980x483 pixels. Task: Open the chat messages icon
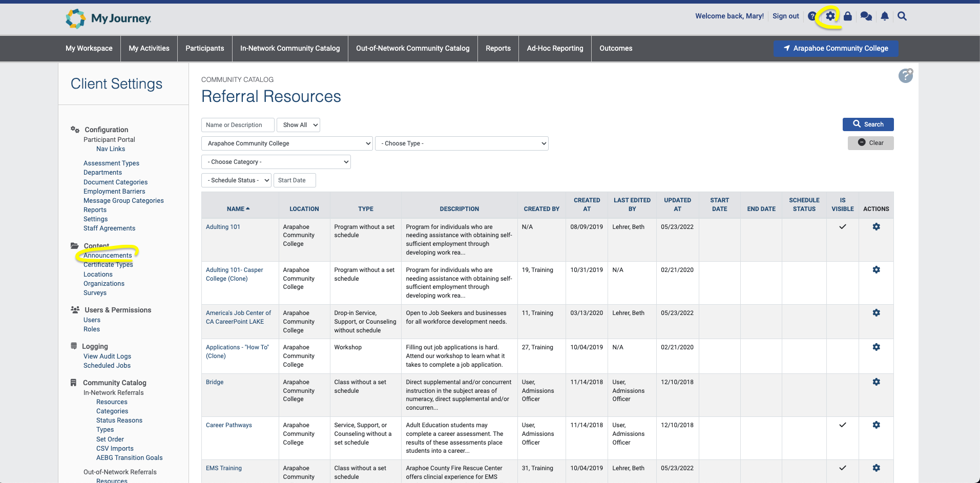(866, 16)
